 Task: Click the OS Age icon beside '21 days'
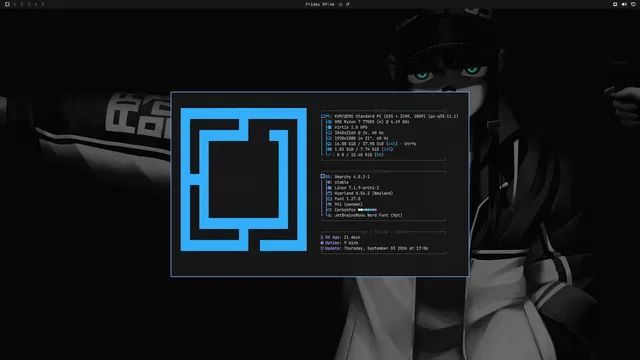(322, 237)
